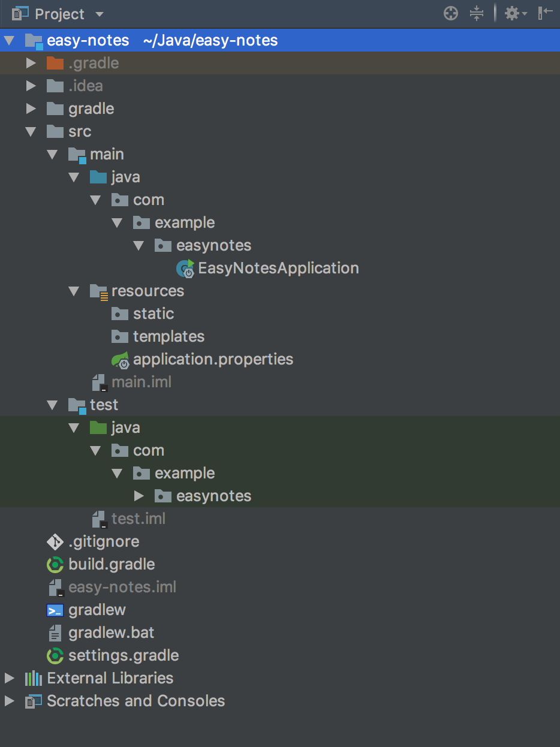Collapse the src folder

(31, 132)
